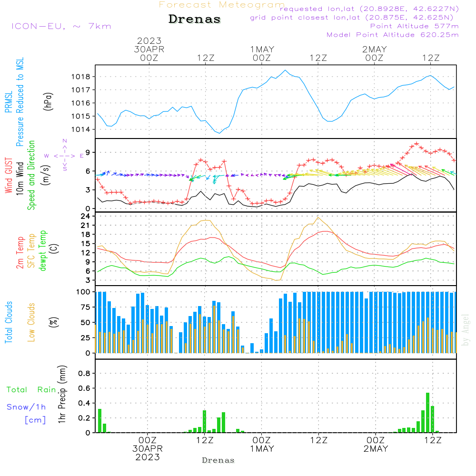Click the ICON-EU ~7km model label
The height and width of the screenshot is (476, 476).
tap(61, 26)
